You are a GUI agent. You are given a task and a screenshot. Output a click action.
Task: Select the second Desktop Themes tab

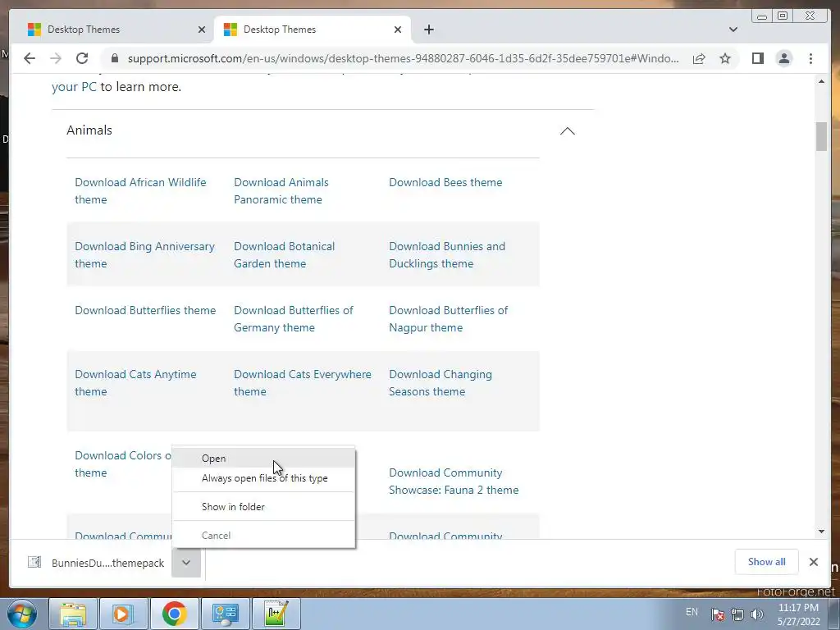(x=313, y=30)
